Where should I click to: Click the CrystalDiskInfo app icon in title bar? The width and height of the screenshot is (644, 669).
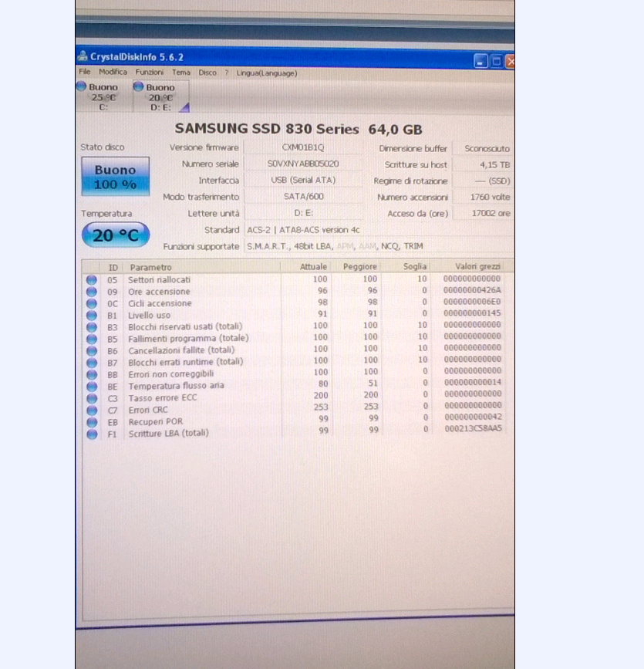83,56
